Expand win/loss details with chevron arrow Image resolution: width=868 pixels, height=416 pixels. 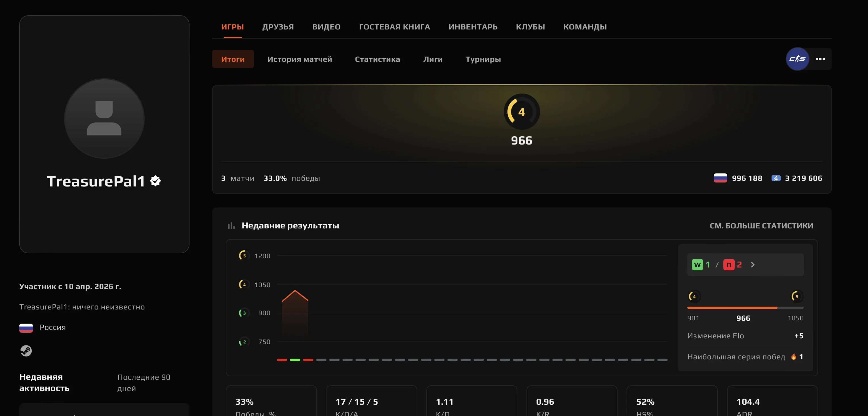[x=753, y=265]
